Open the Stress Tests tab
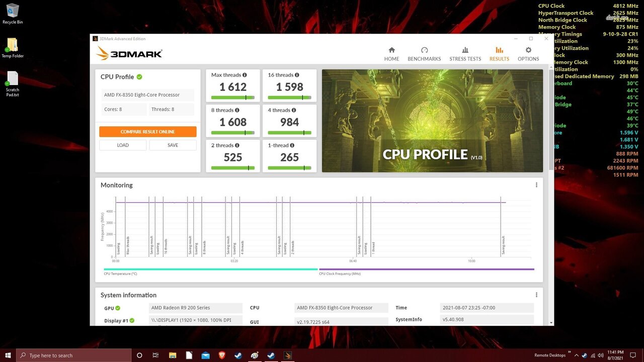This screenshot has width=644, height=362. click(x=465, y=54)
